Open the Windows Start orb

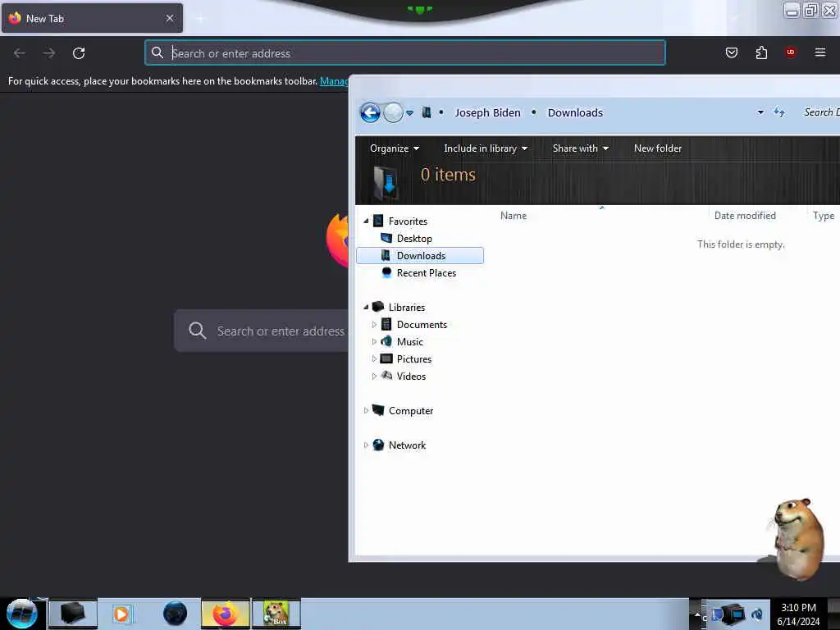(x=22, y=614)
